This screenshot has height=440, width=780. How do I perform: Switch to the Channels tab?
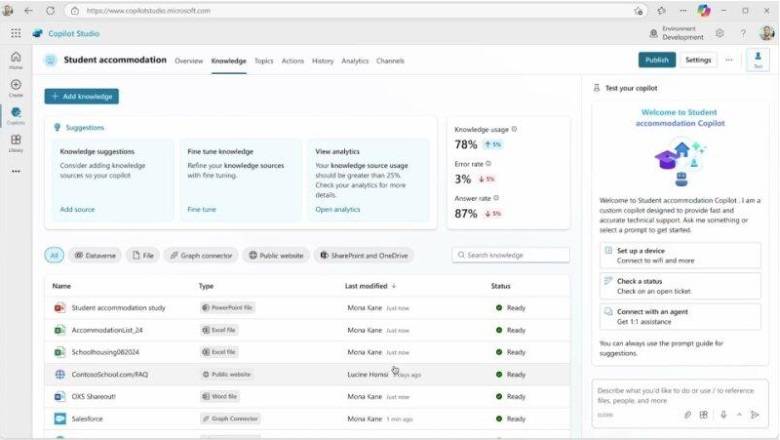[390, 61]
